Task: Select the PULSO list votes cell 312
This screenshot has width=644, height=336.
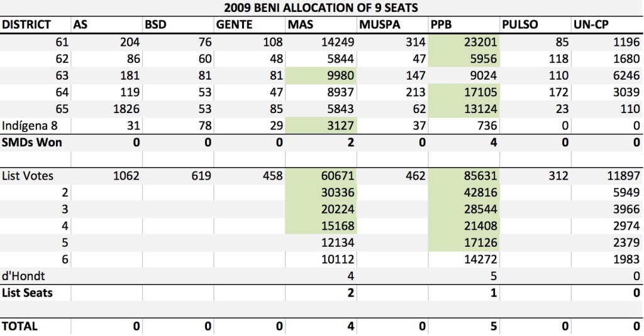Action: (x=535, y=176)
